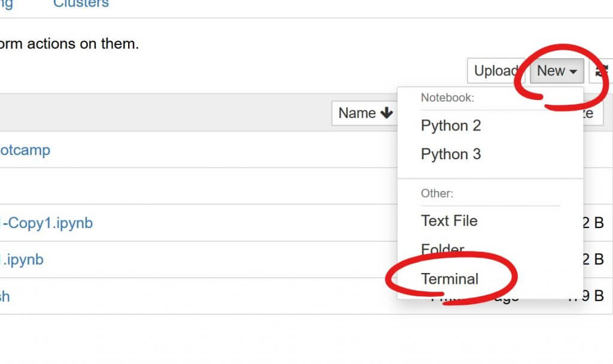Click the down arrow beside Name

(x=386, y=113)
